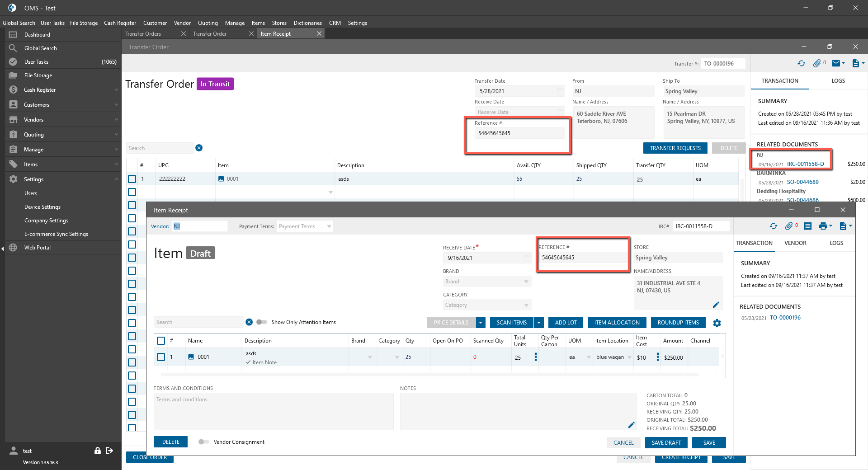Screen dimensions: 868x470
Task: Click the Vendors truck icon in sidebar
Action: pyautogui.click(x=13, y=120)
